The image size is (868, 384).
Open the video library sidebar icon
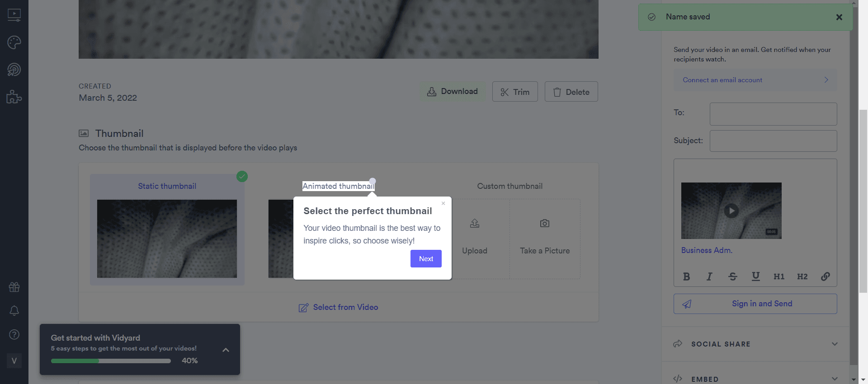(14, 15)
